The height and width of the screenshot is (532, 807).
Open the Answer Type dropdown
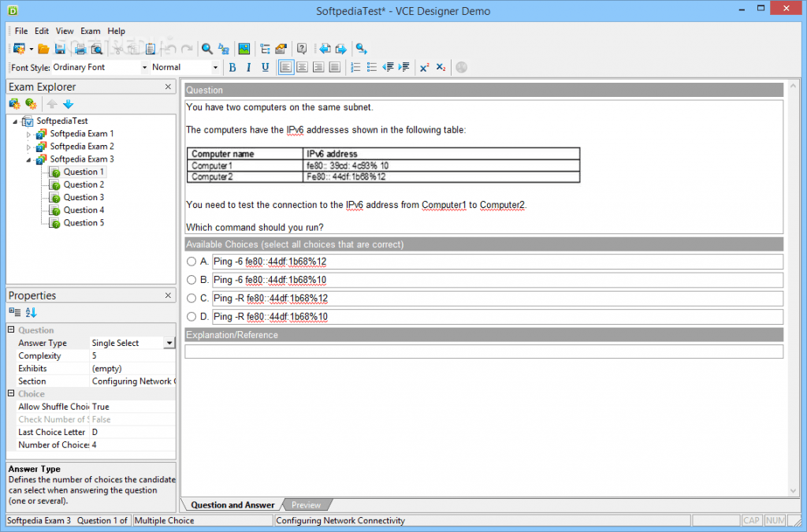point(169,342)
